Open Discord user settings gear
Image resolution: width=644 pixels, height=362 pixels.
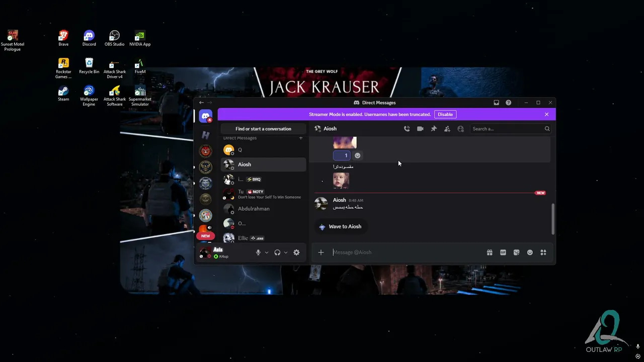[296, 252]
